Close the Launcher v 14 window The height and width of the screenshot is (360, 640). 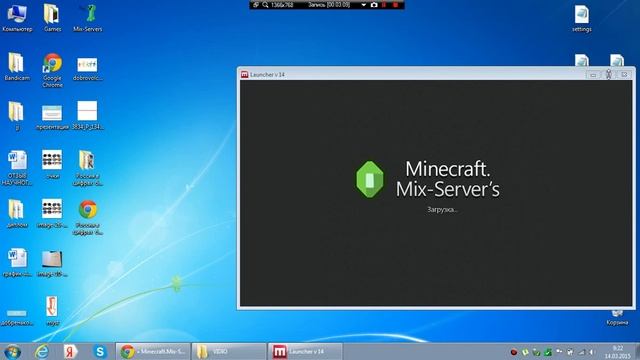pos(624,75)
